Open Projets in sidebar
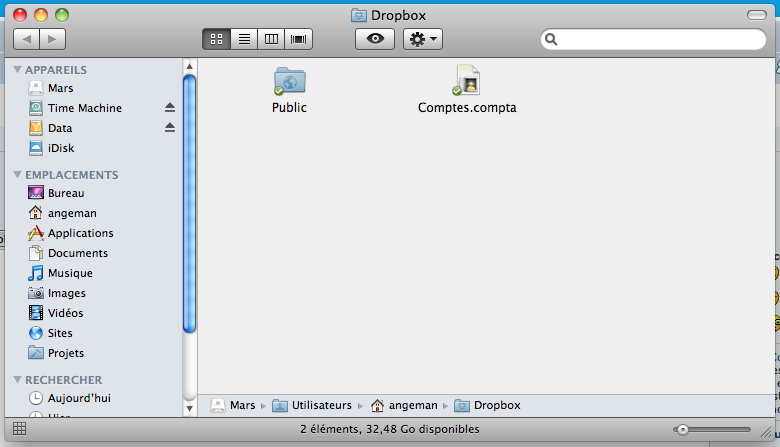Viewport: 780px width, 447px height. coord(56,353)
